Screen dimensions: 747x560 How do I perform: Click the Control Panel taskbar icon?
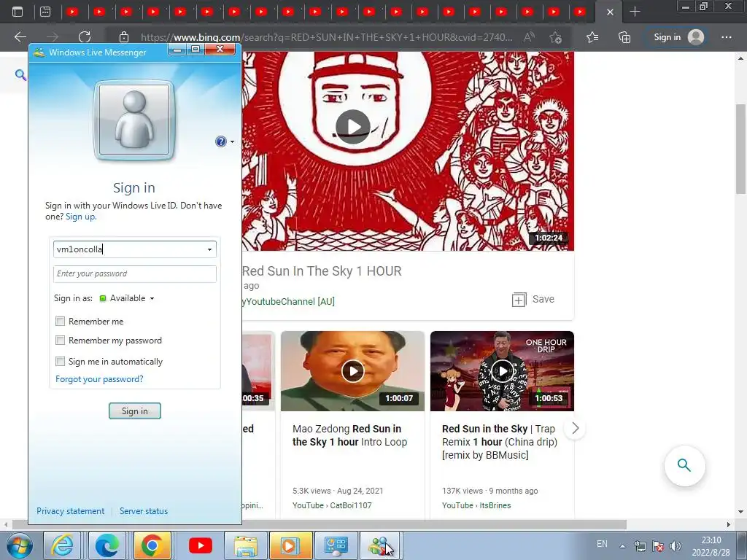pyautogui.click(x=336, y=545)
